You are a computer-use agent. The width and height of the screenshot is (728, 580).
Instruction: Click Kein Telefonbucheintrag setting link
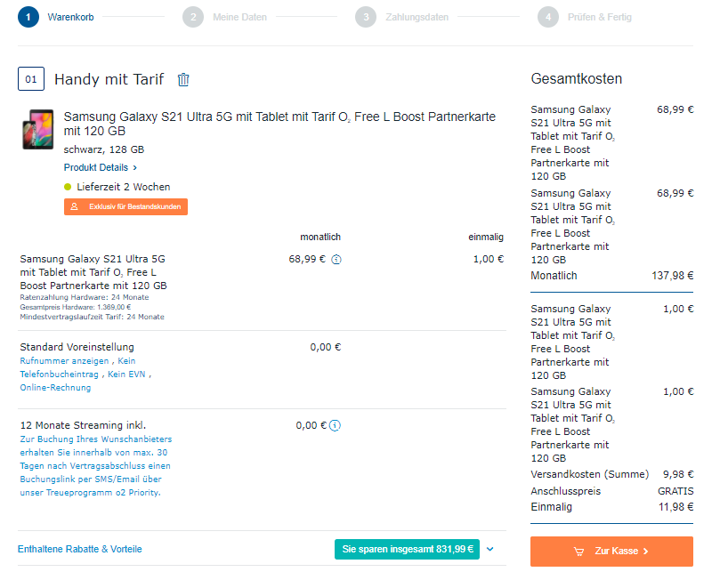point(77,367)
